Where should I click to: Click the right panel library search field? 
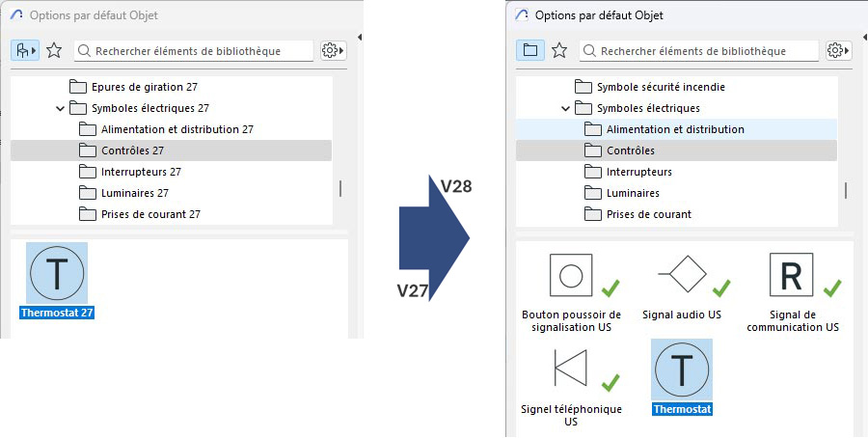[x=699, y=51]
